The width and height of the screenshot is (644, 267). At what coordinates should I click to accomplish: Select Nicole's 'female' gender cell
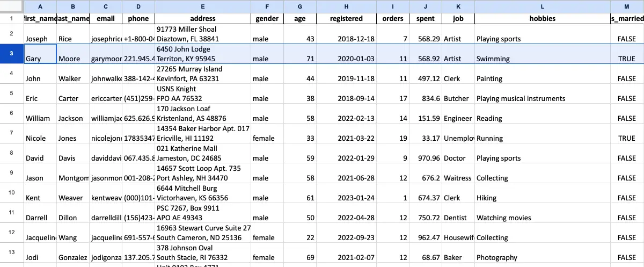267,133
